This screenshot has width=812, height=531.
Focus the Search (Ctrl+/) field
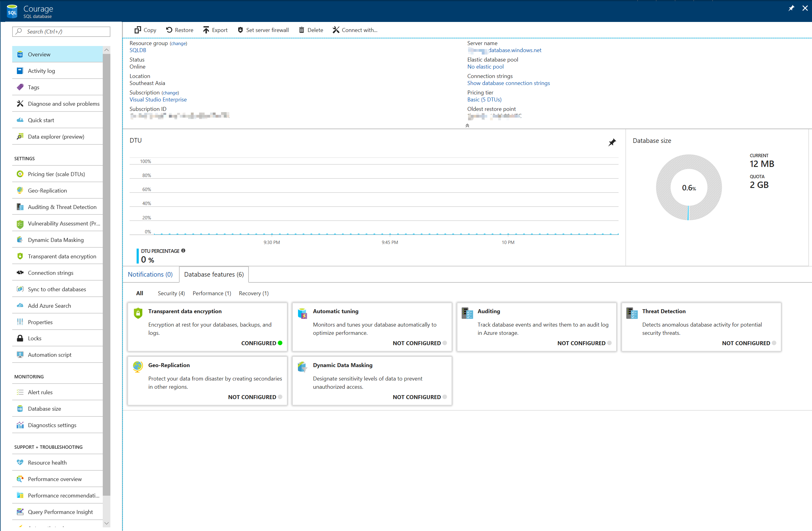(x=61, y=31)
